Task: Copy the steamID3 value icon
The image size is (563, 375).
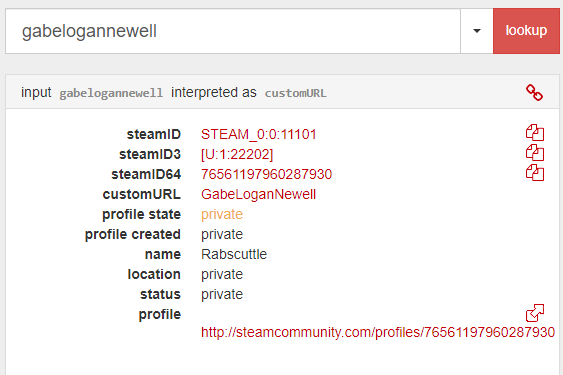Action: pos(535,153)
